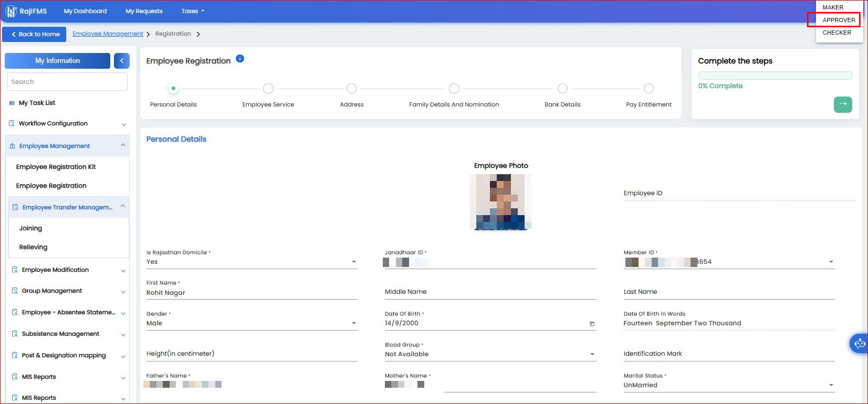Open the Is Rajasthan Domicile dropdown
The image size is (868, 404).
pos(252,262)
